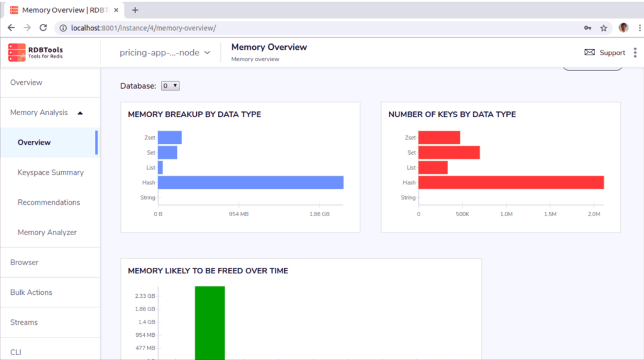The width and height of the screenshot is (644, 360).
Task: Close the Memory Overview browser tab
Action: [116, 10]
